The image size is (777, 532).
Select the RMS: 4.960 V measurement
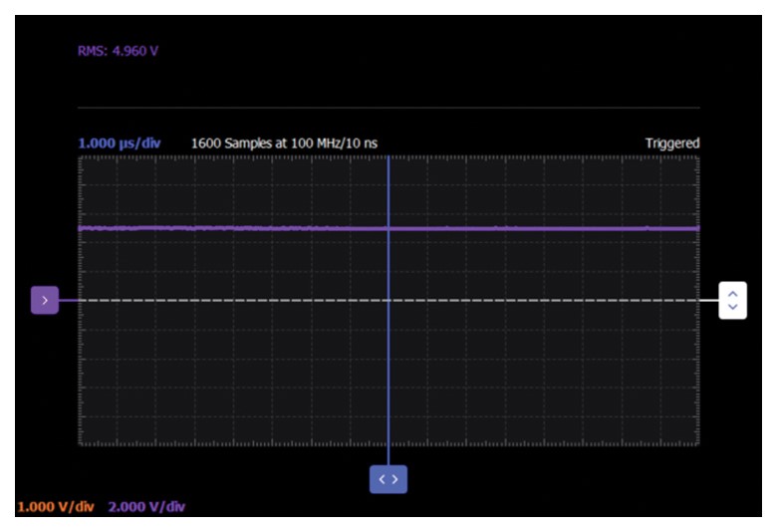coord(118,51)
